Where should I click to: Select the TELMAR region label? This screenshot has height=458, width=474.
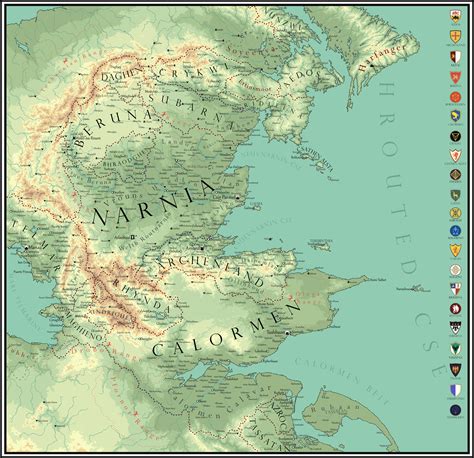pyautogui.click(x=36, y=245)
